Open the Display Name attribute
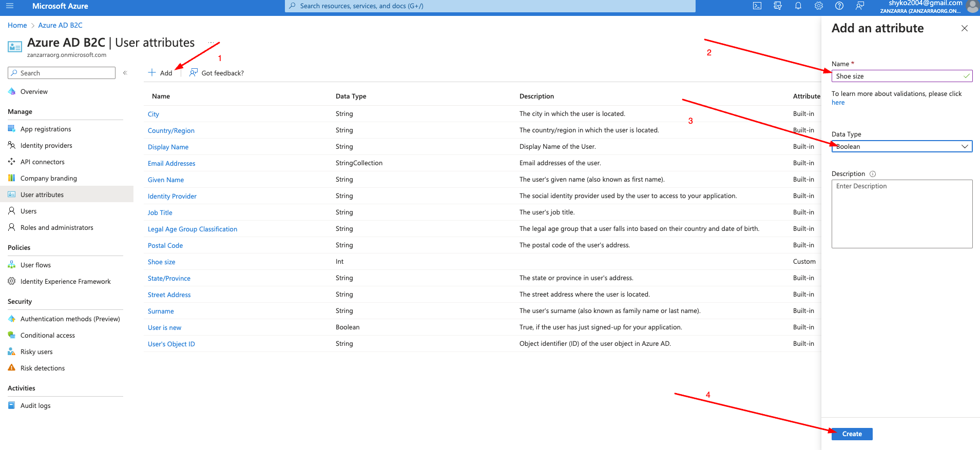The height and width of the screenshot is (450, 980). tap(168, 147)
